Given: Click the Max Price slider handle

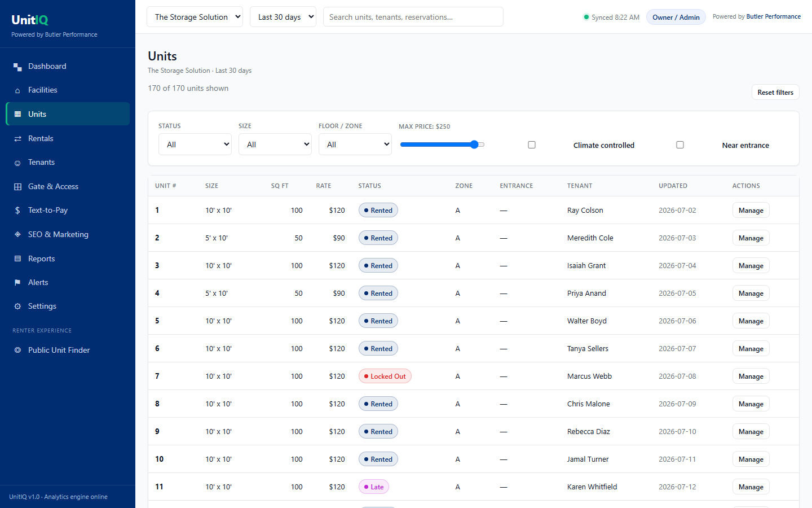Looking at the screenshot, I should point(474,144).
